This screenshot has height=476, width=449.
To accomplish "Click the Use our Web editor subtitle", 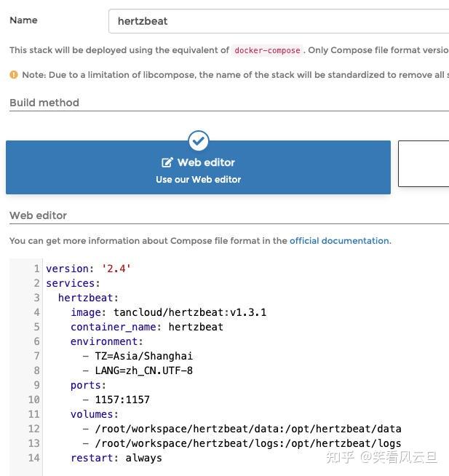I will coord(198,180).
